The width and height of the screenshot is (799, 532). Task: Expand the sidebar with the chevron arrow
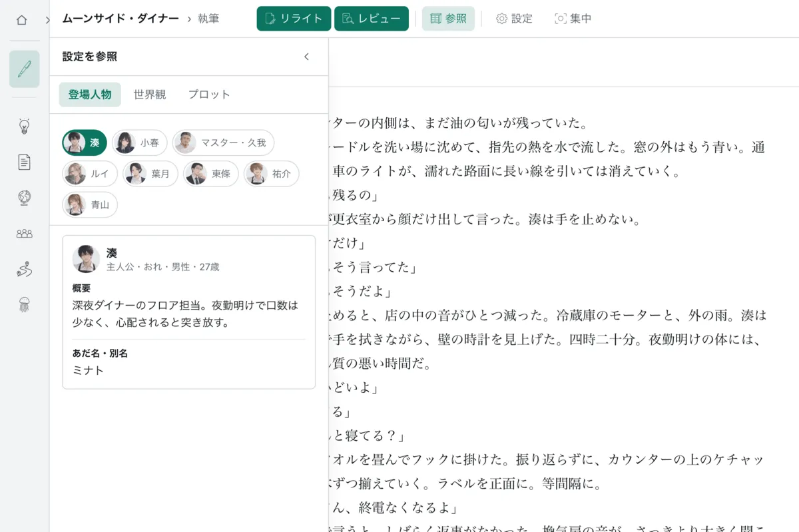[48, 19]
